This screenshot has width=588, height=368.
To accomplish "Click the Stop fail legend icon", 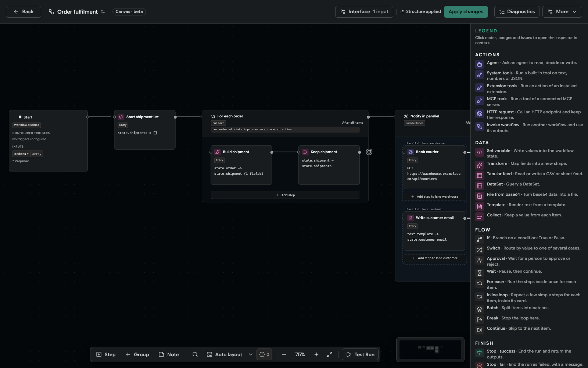I will click(x=480, y=366).
